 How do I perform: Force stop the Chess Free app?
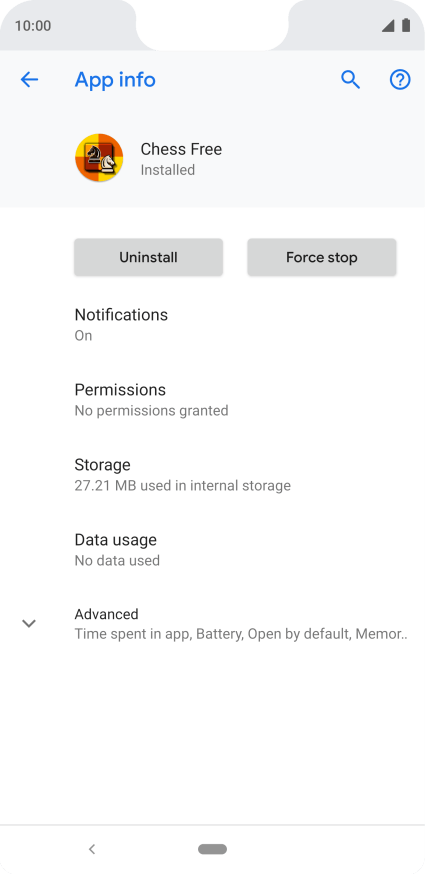[x=322, y=257]
